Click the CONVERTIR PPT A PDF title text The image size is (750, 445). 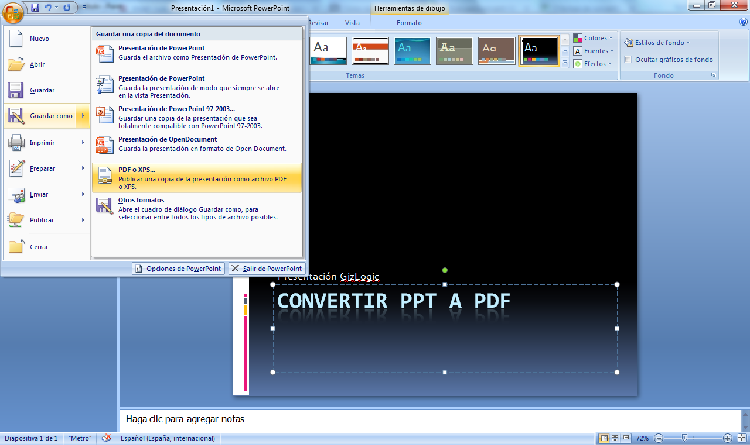[x=394, y=301]
